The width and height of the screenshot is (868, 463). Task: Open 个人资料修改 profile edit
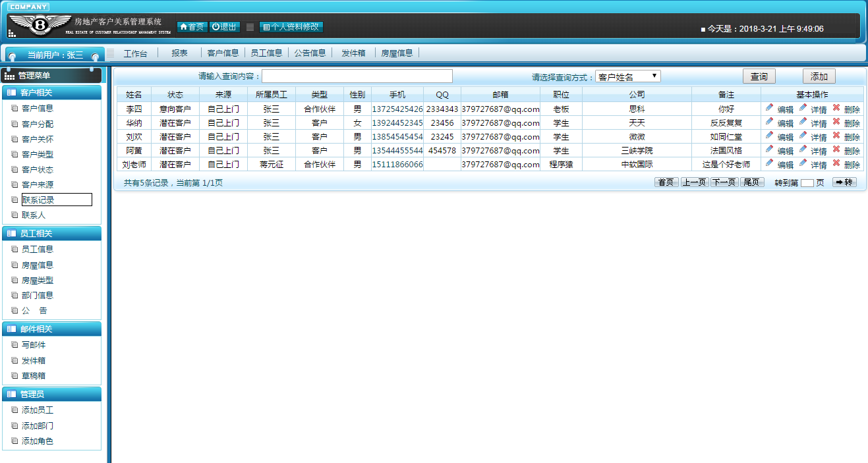pyautogui.click(x=291, y=27)
